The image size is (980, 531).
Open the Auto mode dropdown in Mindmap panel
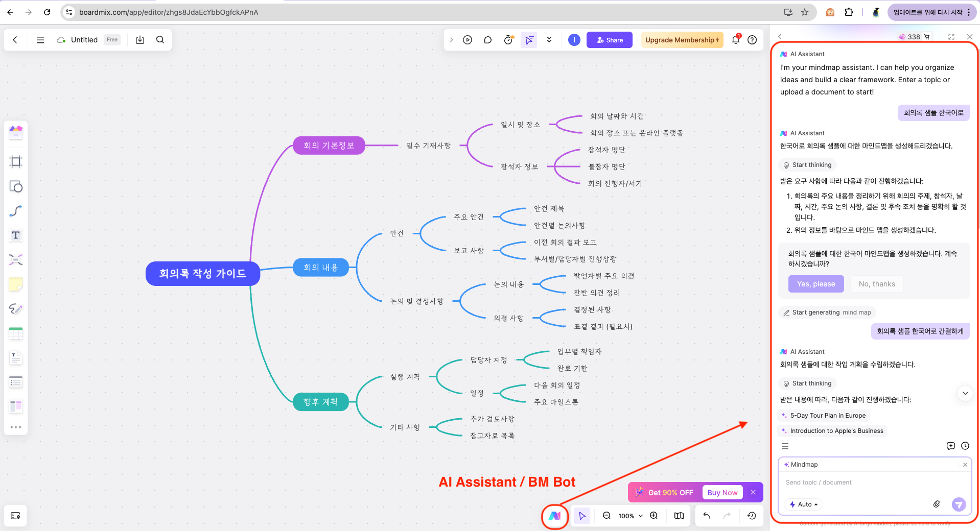(x=803, y=504)
